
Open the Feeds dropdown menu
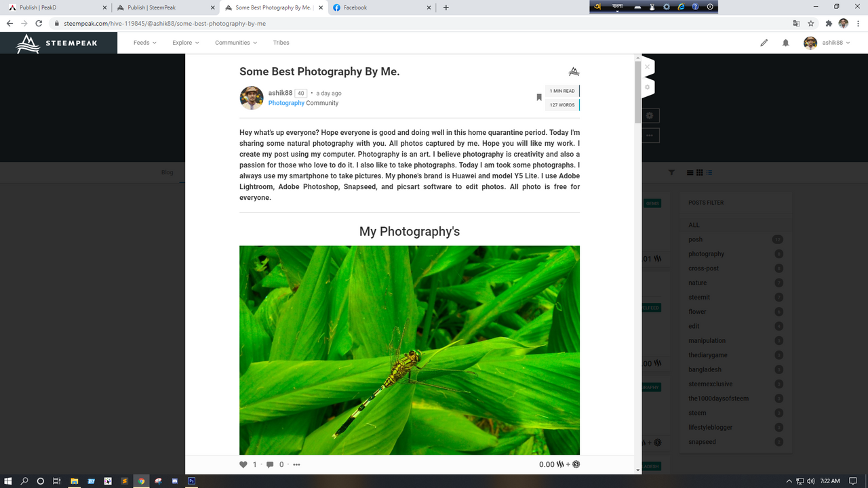[x=144, y=43]
